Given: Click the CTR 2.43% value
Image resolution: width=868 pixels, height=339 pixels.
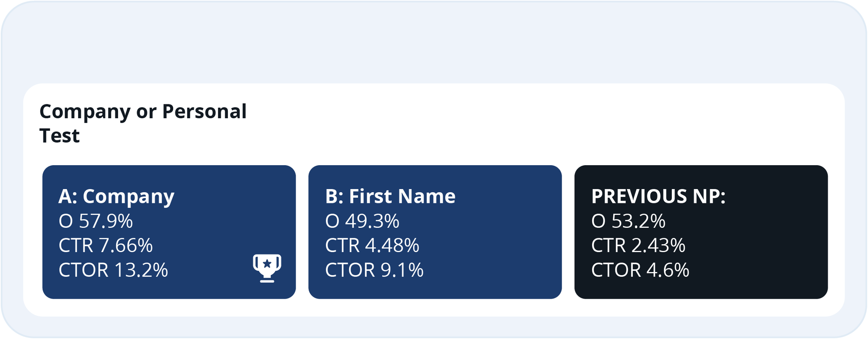Looking at the screenshot, I should click(x=638, y=245).
